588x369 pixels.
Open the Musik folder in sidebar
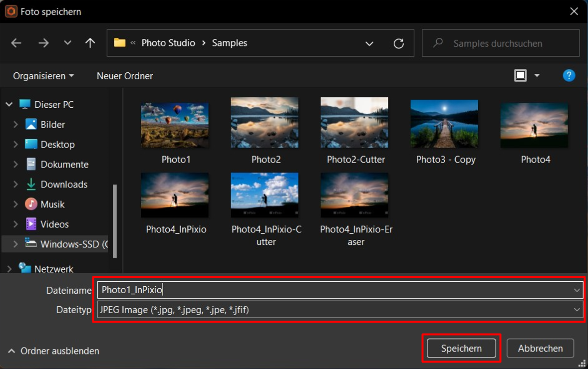[52, 204]
